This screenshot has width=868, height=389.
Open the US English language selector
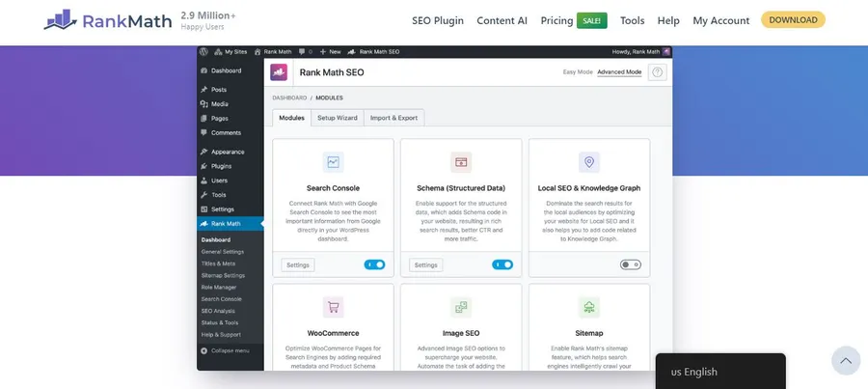(719, 372)
